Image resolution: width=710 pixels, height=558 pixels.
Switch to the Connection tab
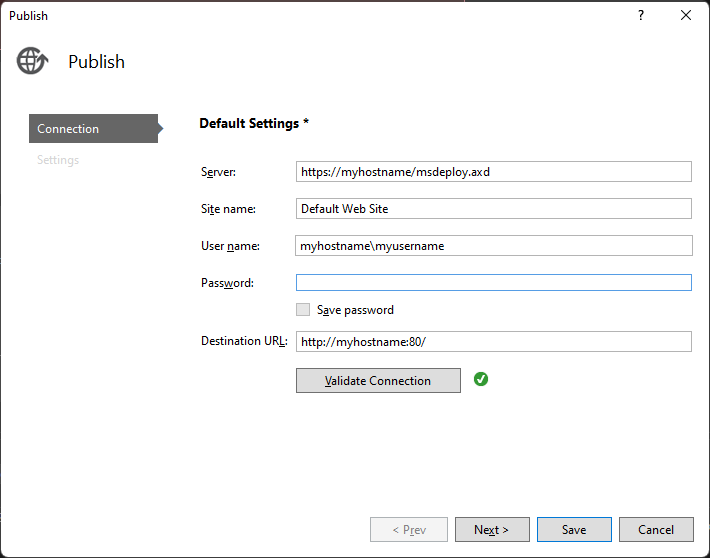point(92,129)
